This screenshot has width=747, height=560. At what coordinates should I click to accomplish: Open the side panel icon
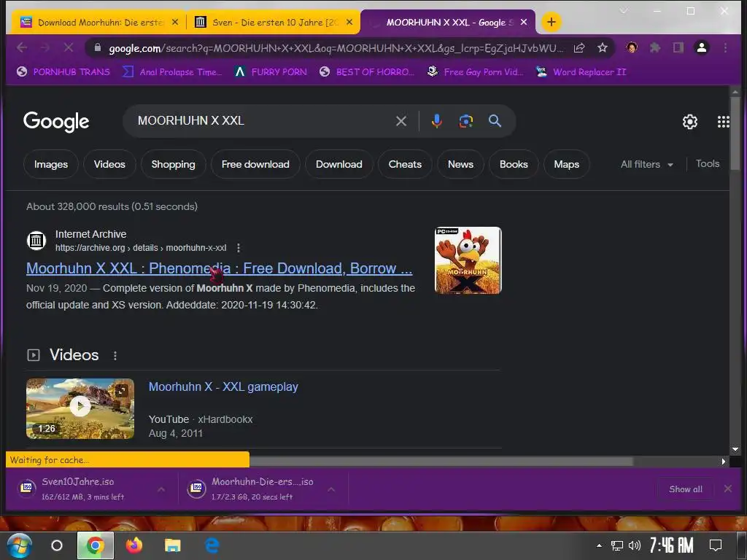click(678, 47)
